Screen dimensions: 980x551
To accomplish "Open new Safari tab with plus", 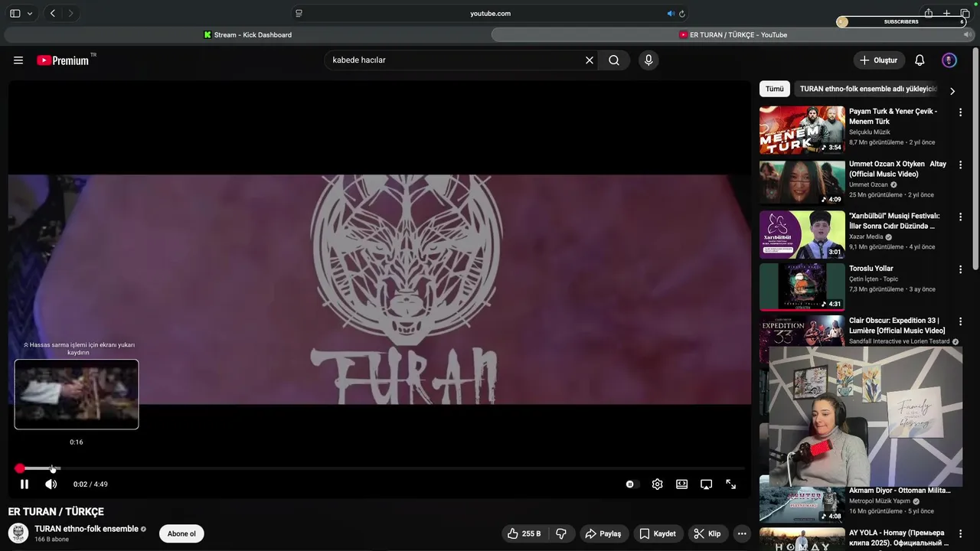I will [x=946, y=13].
